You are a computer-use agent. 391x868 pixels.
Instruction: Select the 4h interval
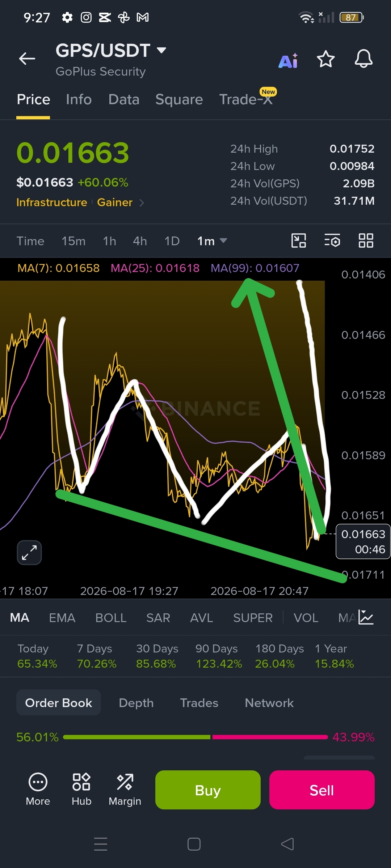tap(140, 241)
